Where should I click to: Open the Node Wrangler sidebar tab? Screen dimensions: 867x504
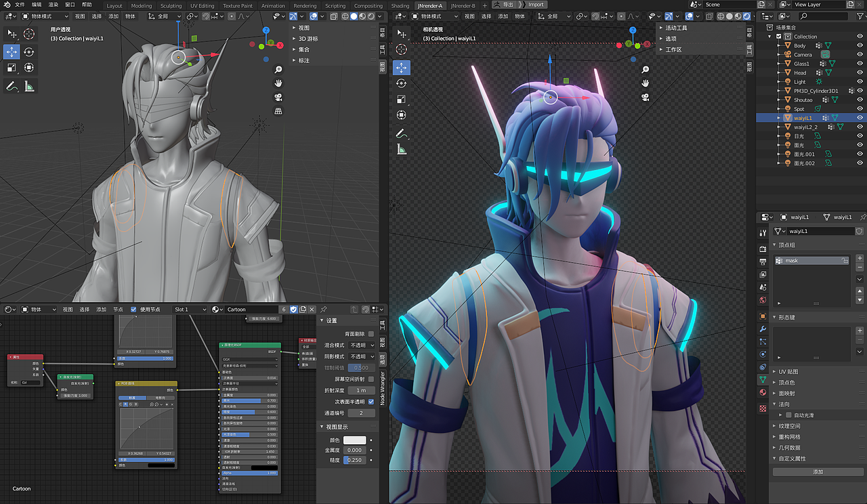tap(382, 388)
